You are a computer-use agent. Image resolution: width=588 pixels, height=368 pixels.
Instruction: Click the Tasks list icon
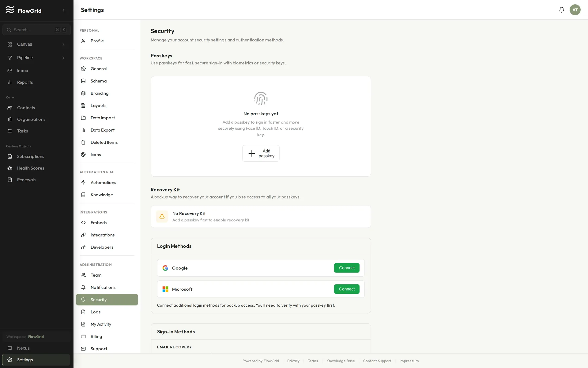coord(10,131)
